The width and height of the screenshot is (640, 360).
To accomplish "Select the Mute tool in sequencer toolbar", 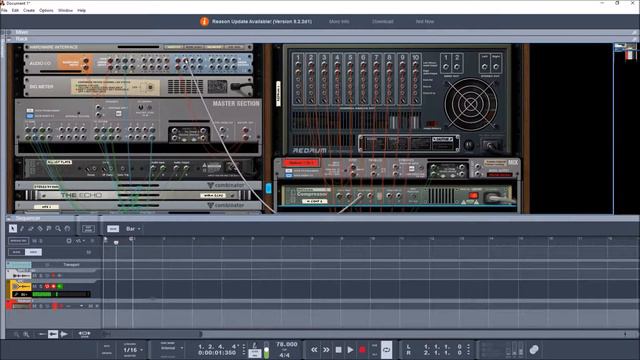I will point(49,229).
